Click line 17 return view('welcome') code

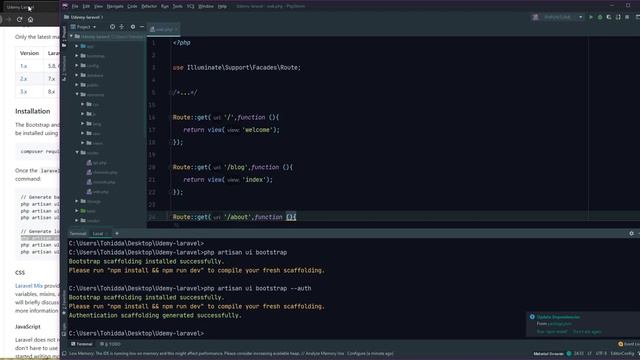click(x=231, y=130)
